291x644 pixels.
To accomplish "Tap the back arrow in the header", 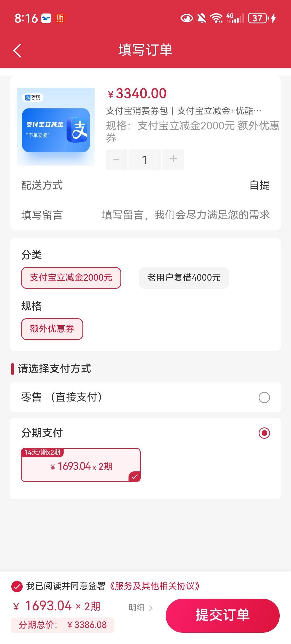I will pos(17,50).
